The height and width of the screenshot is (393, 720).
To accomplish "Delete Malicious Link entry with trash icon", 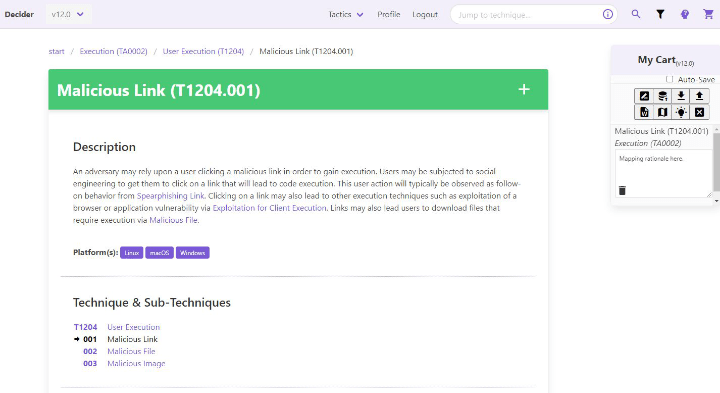I will pos(622,190).
